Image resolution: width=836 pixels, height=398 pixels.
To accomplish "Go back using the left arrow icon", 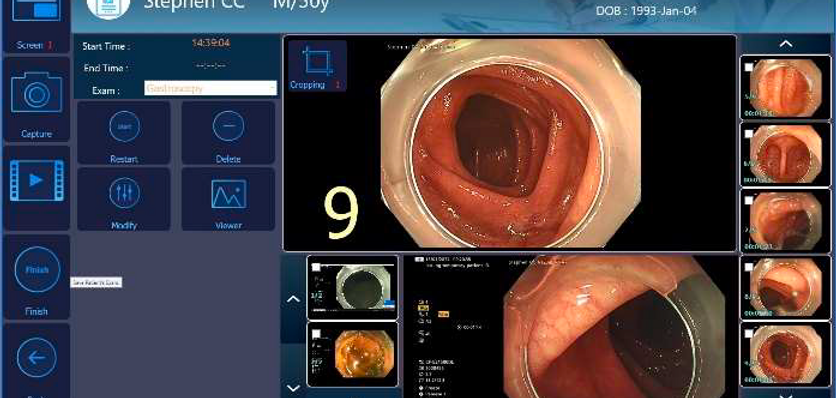I will (36, 357).
